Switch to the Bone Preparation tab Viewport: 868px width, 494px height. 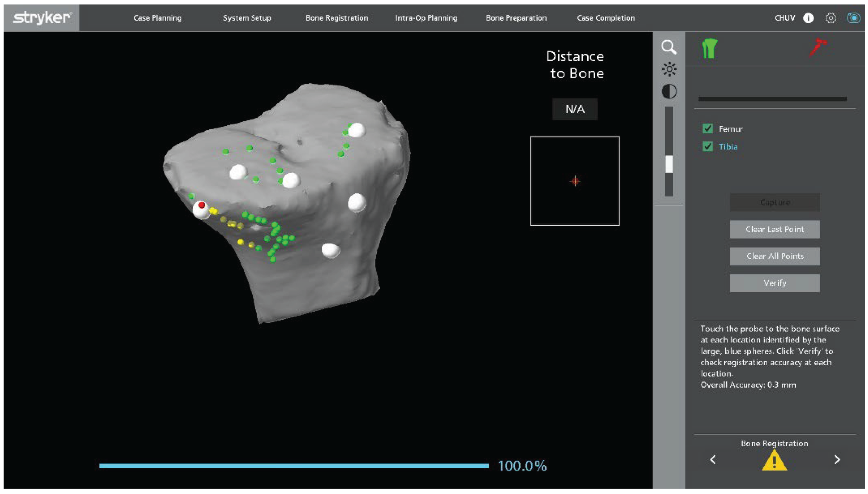click(x=516, y=18)
